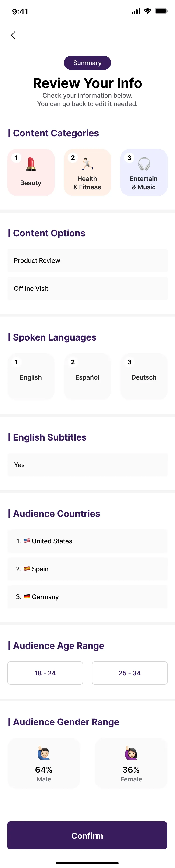Tap the Summary pill label

pos(87,63)
